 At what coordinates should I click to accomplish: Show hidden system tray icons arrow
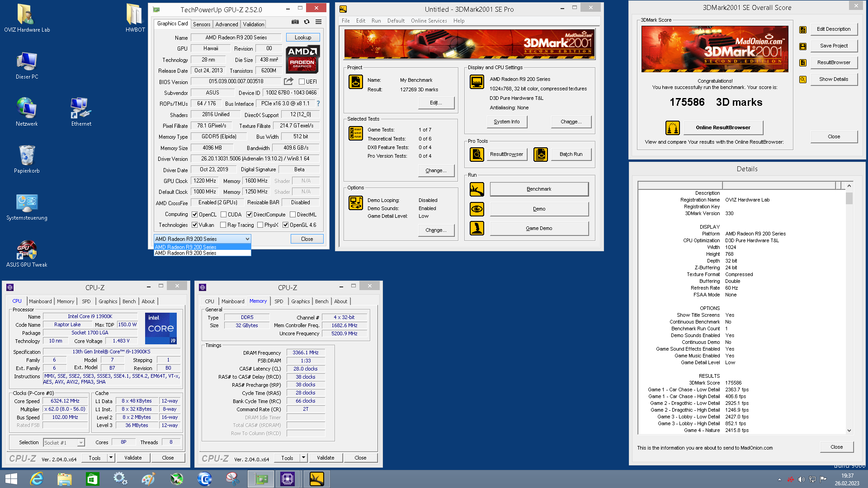779,479
